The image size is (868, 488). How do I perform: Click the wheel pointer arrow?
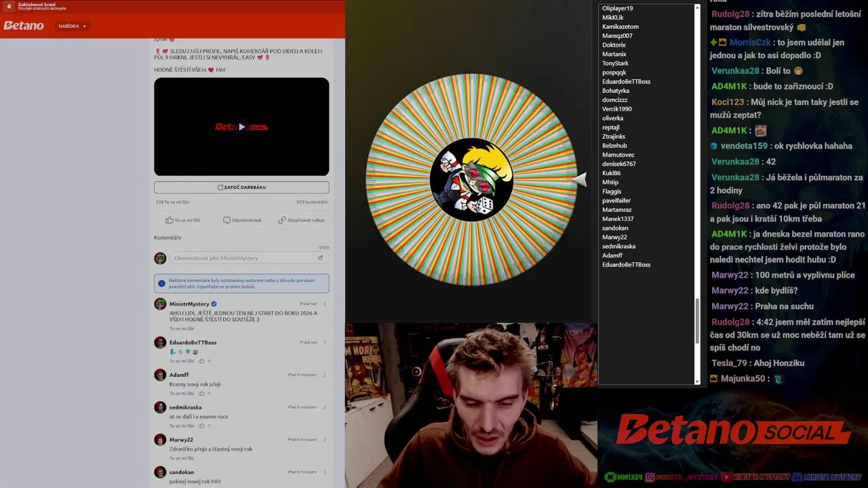point(579,179)
